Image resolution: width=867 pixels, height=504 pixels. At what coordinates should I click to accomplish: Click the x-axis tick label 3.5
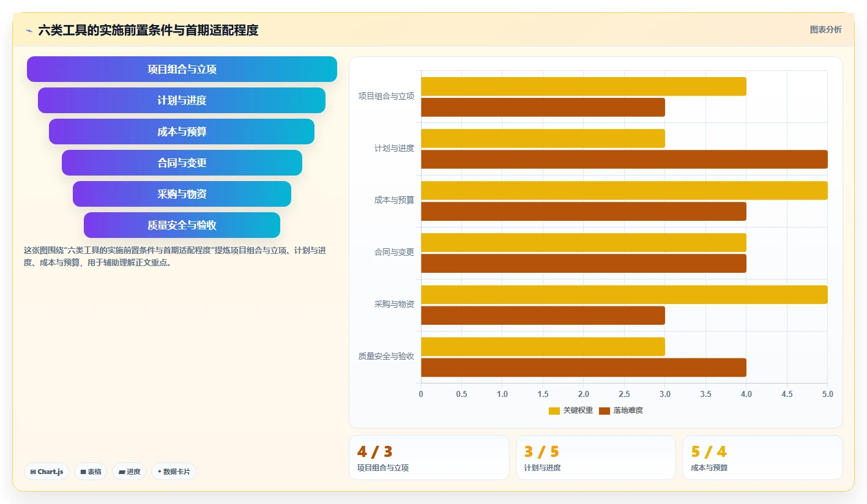tap(705, 394)
